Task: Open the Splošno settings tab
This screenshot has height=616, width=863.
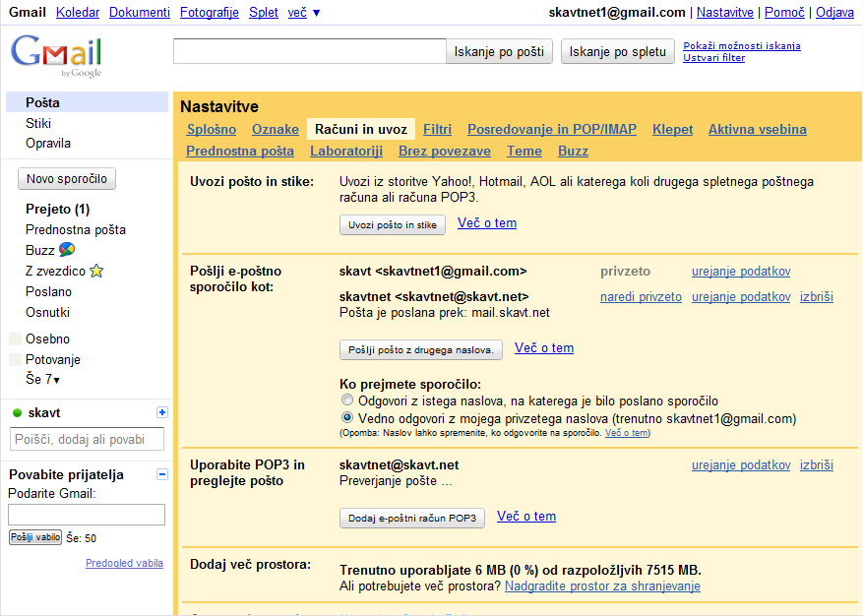Action: click(x=212, y=129)
